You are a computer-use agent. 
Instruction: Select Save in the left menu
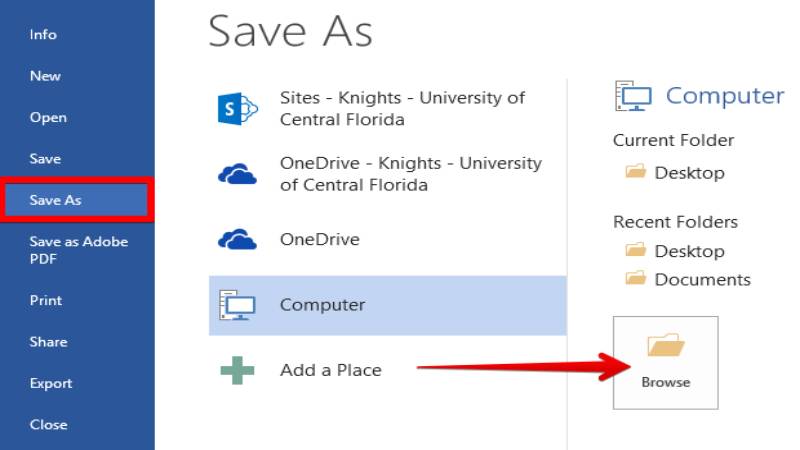coord(45,159)
